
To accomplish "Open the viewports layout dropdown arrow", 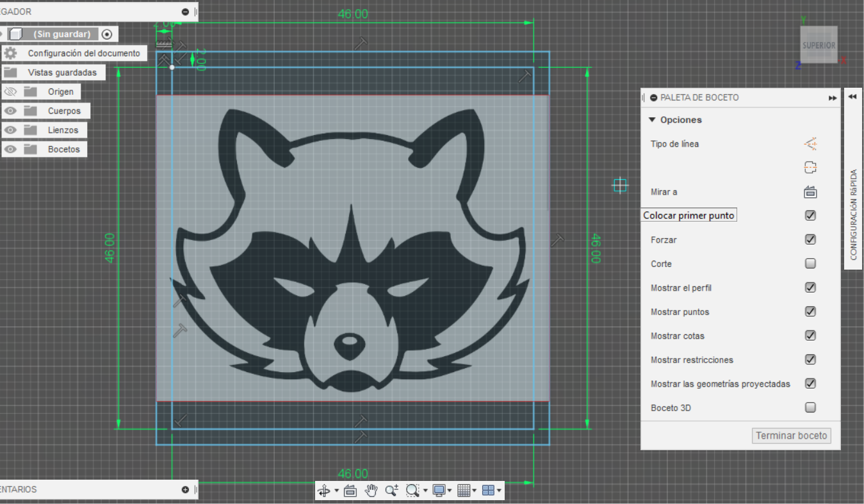I will click(498, 491).
